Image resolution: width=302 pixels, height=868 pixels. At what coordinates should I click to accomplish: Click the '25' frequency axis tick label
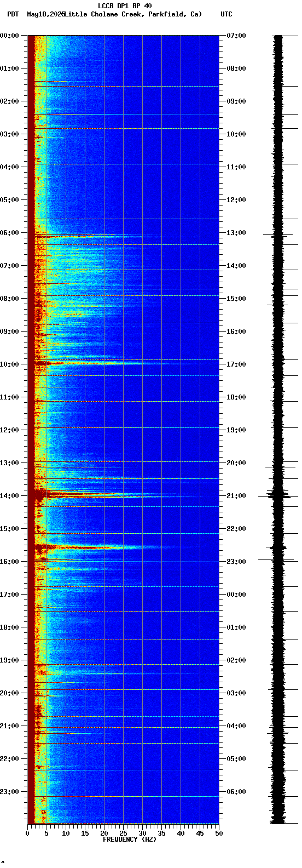pos(123,833)
